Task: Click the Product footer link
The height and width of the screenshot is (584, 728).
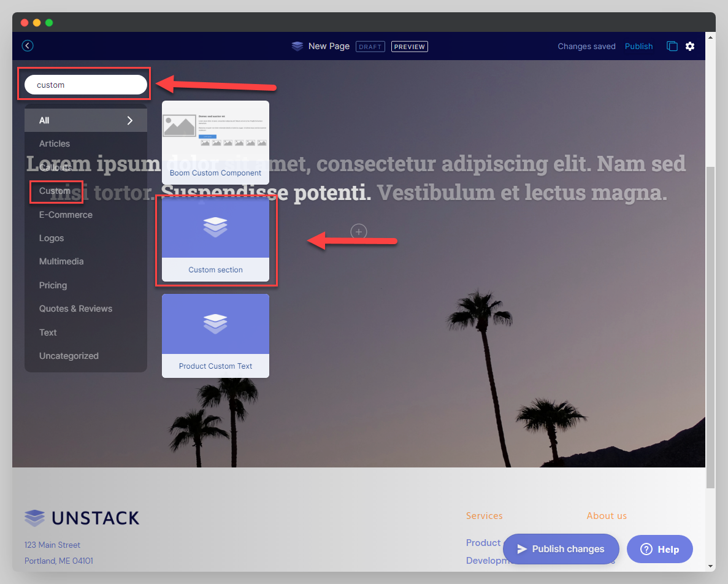Action: click(483, 543)
